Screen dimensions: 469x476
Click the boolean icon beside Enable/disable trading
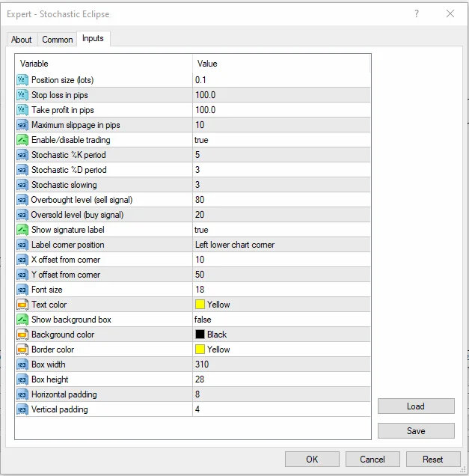point(22,140)
